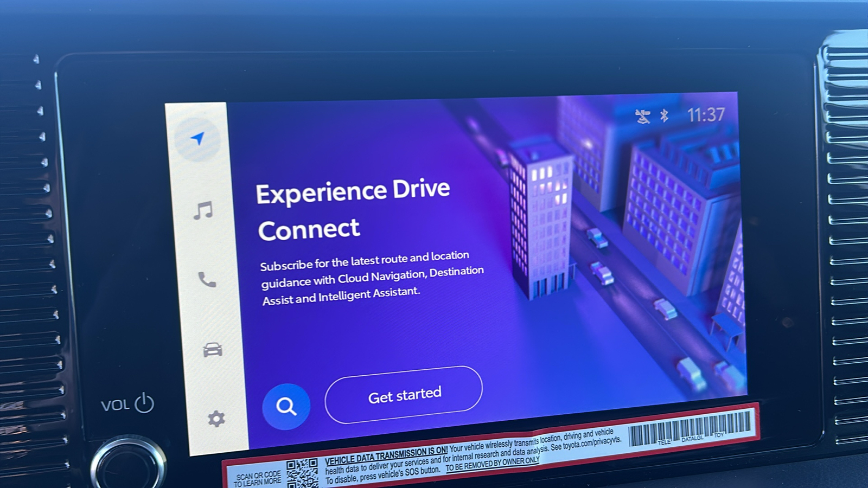
Task: Open Settings via the gear icon
Action: click(216, 419)
